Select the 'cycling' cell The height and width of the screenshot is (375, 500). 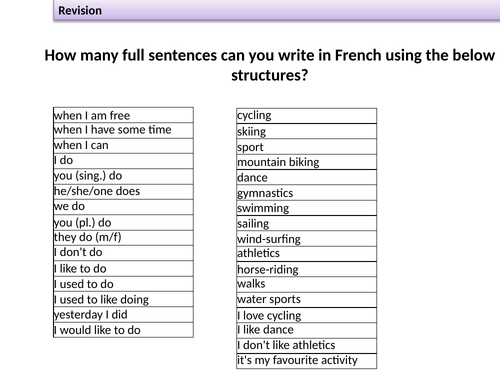point(307,116)
